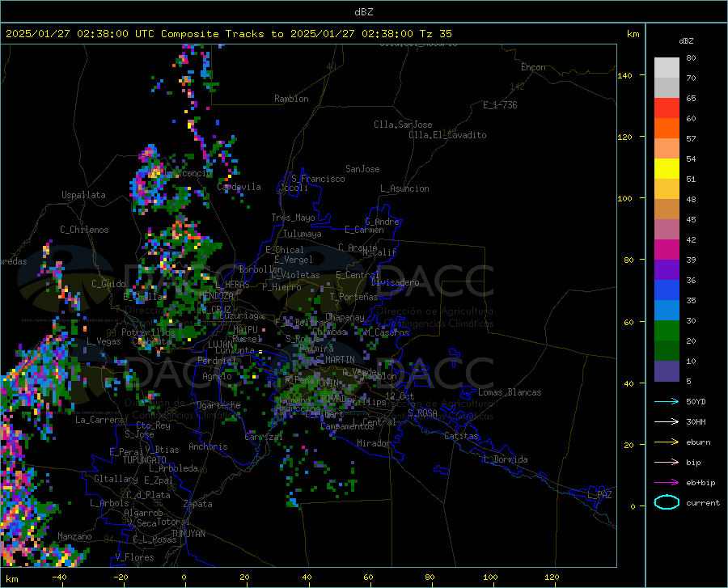Click the 'dBZ' title at the top
The height and width of the screenshot is (588, 728).
363,12
